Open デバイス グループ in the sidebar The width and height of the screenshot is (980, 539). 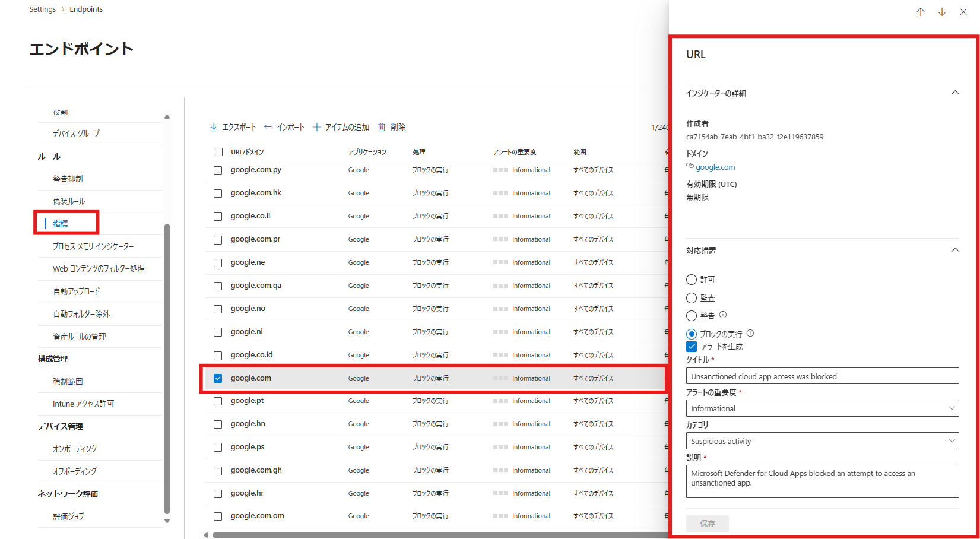coord(76,134)
